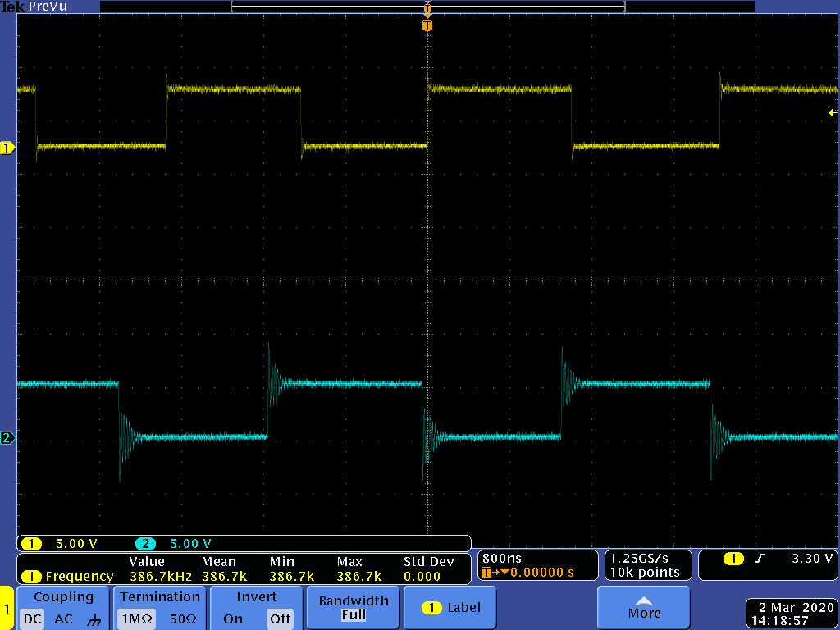Click trigger source channel 1 badge
This screenshot has width=840, height=630.
coord(733,559)
